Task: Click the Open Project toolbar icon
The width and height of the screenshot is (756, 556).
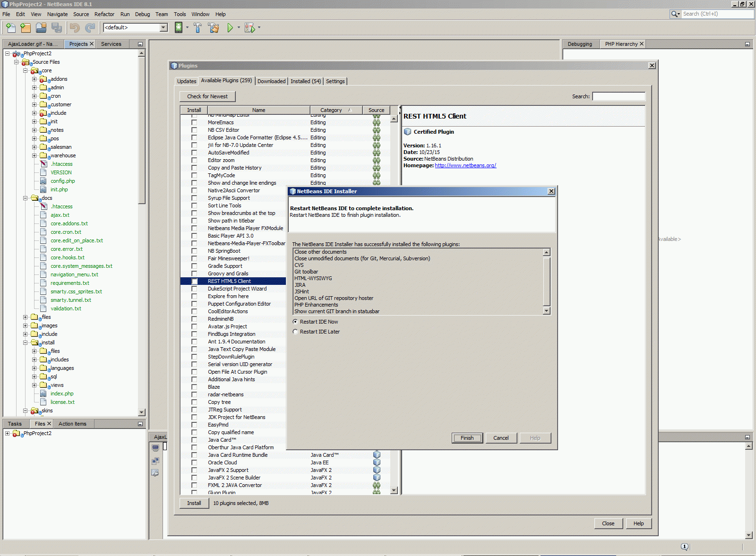Action: 41,28
